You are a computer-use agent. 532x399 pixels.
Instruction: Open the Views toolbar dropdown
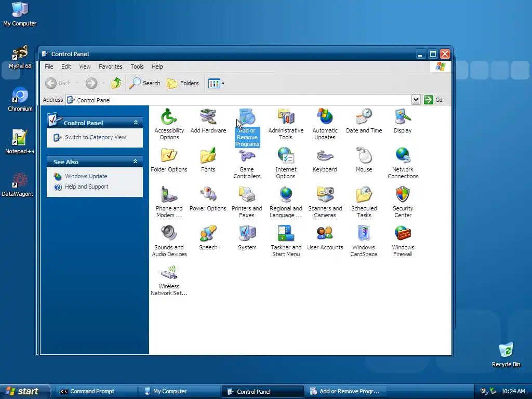point(223,83)
